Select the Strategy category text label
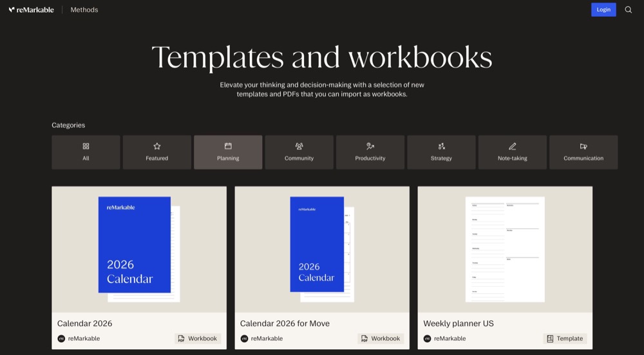This screenshot has height=355, width=644. (442, 158)
